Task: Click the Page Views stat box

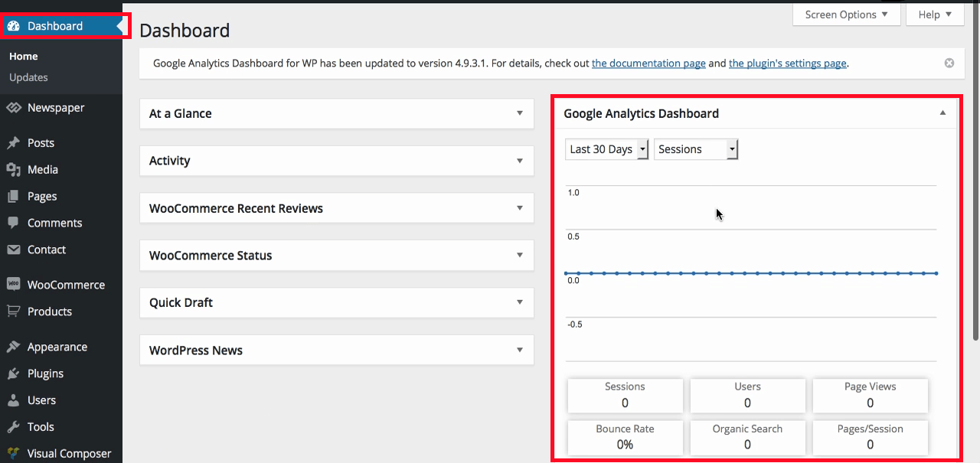Action: tap(871, 395)
